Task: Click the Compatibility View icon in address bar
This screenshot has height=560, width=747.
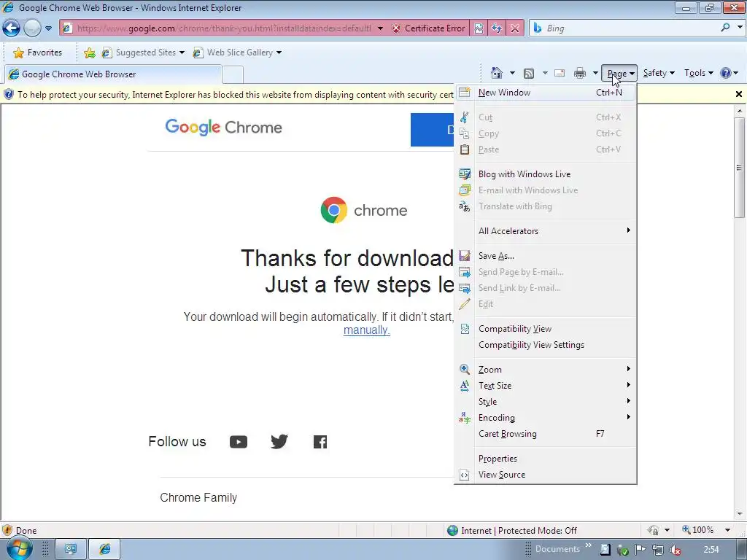Action: 479,28
